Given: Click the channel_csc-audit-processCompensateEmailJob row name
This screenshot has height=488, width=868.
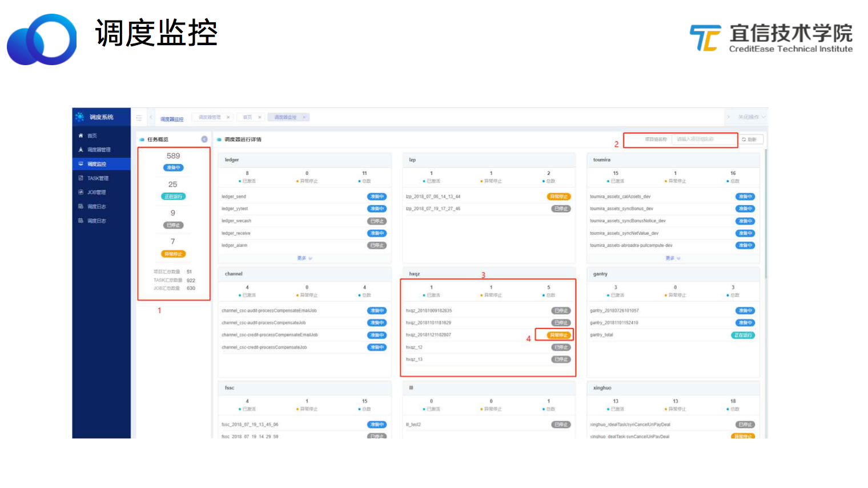Looking at the screenshot, I should (269, 311).
